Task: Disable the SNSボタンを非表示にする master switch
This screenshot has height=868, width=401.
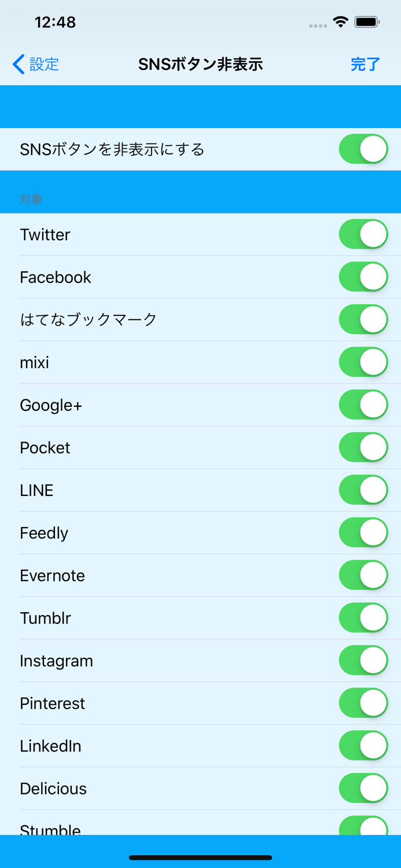Action: click(363, 149)
